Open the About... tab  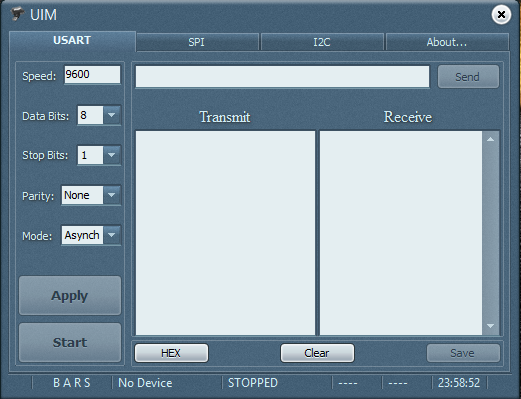coord(447,42)
